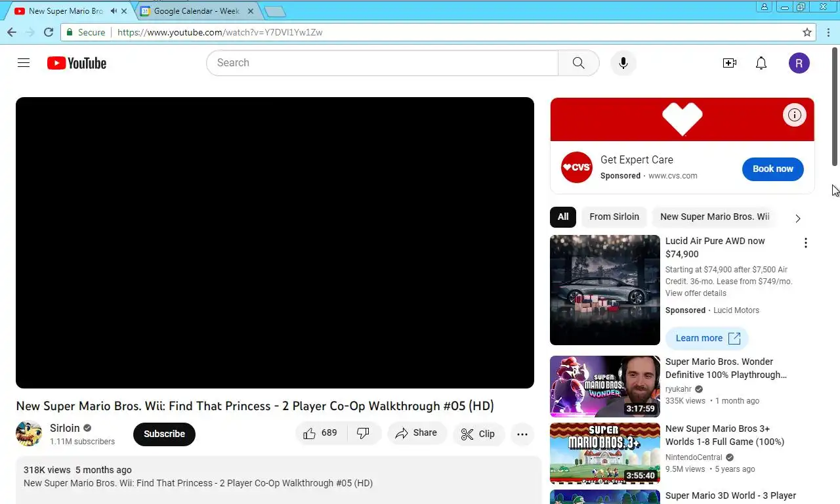The height and width of the screenshot is (504, 840).
Task: Open Chrome menu three dots
Action: pos(828,32)
